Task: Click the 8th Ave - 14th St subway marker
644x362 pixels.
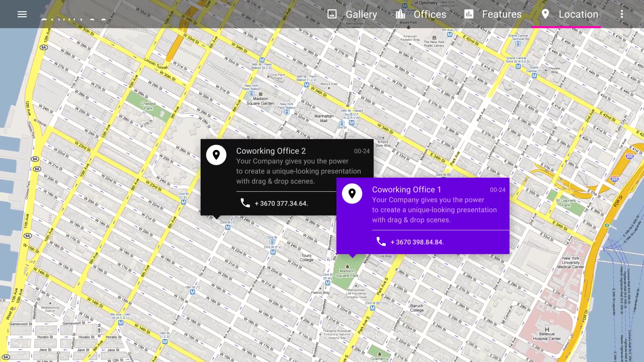Action: tap(121, 323)
